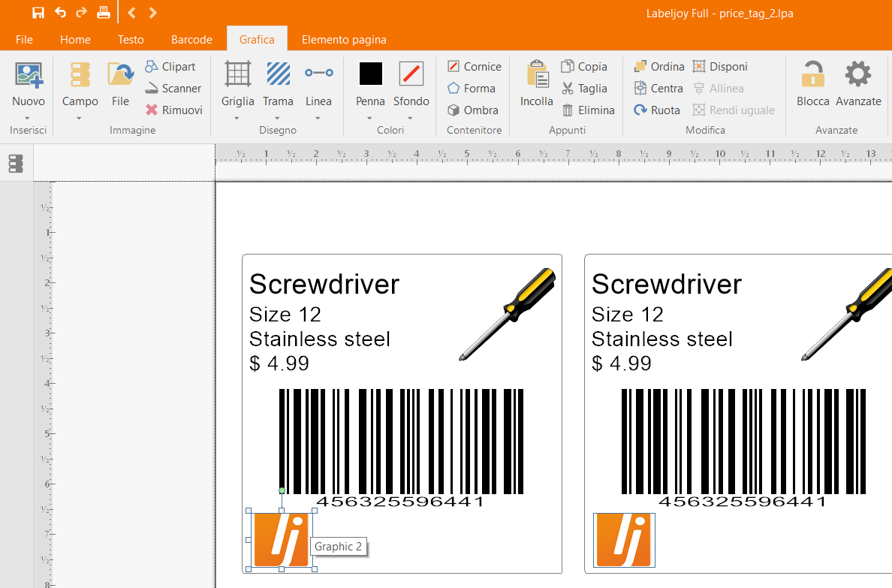Select the screwdriver image on first label
Image resolution: width=892 pixels, height=588 pixels.
[508, 314]
